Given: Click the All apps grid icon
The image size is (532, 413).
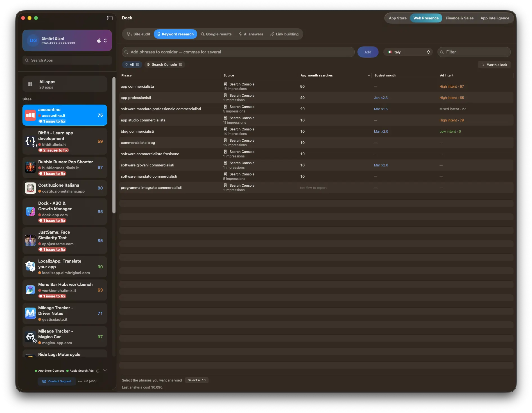Looking at the screenshot, I should coord(30,84).
